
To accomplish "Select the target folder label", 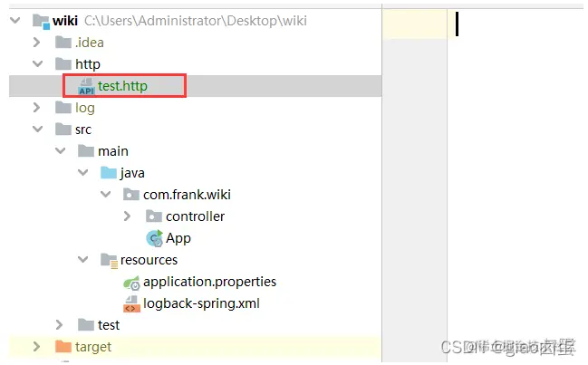I will click(93, 347).
